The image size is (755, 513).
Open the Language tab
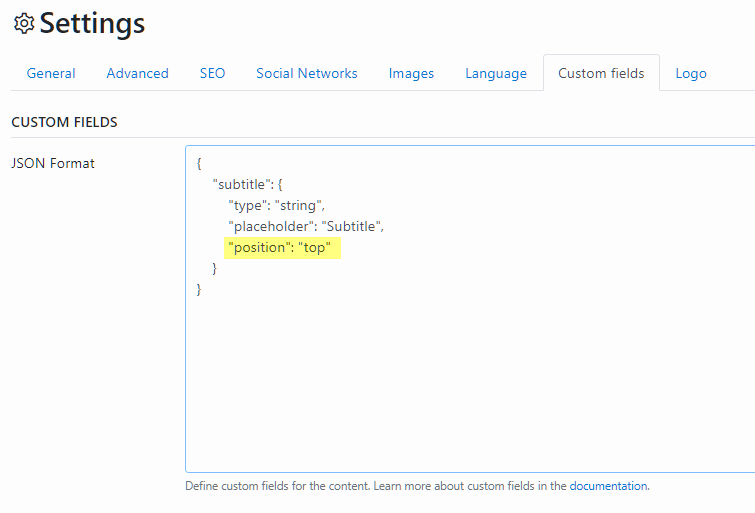[x=496, y=74]
